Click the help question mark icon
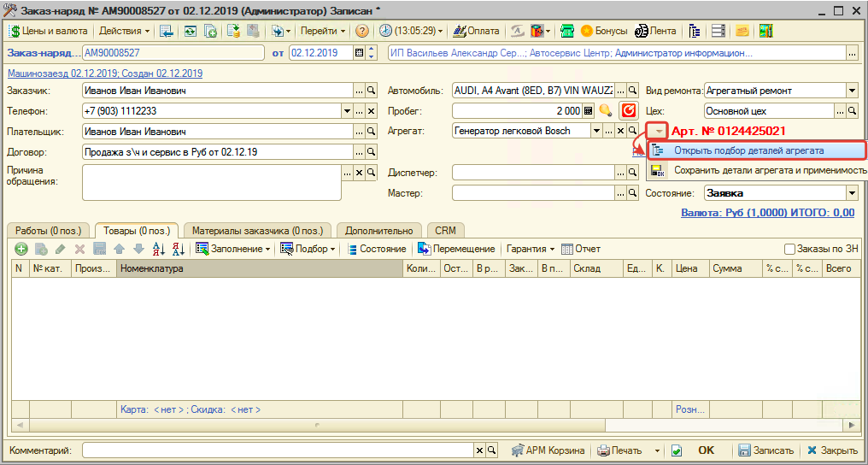 pos(362,31)
